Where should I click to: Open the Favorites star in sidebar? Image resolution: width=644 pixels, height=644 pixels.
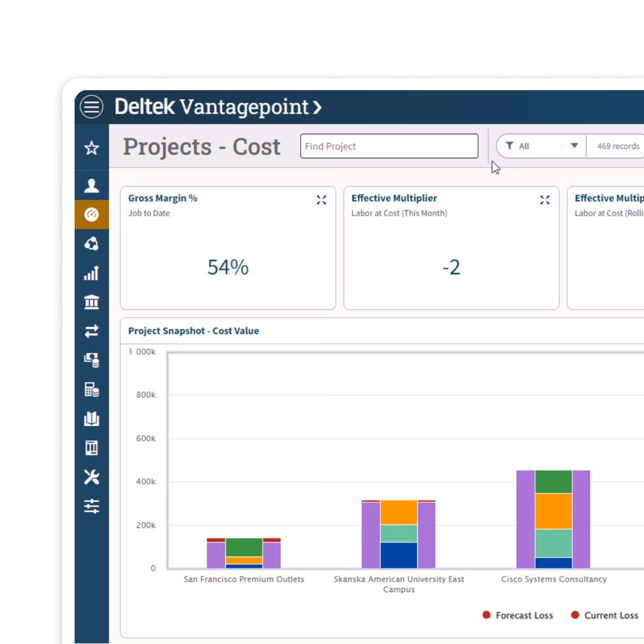[91, 148]
